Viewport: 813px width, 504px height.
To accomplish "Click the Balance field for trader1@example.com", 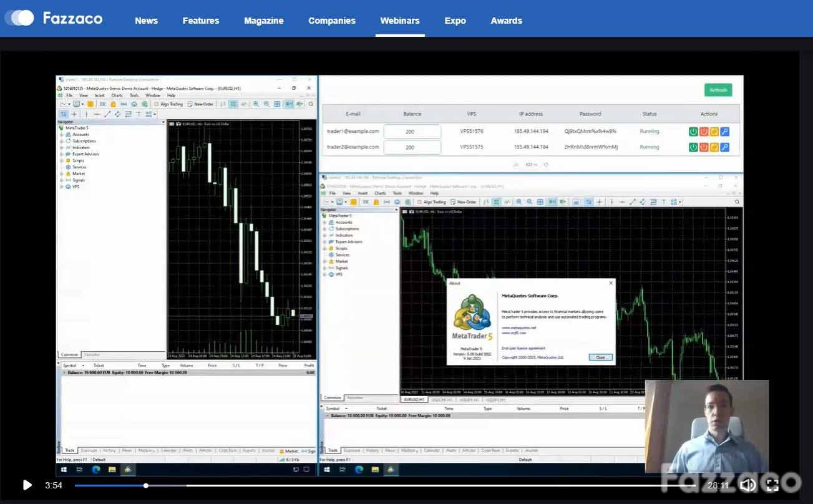I will click(x=412, y=132).
